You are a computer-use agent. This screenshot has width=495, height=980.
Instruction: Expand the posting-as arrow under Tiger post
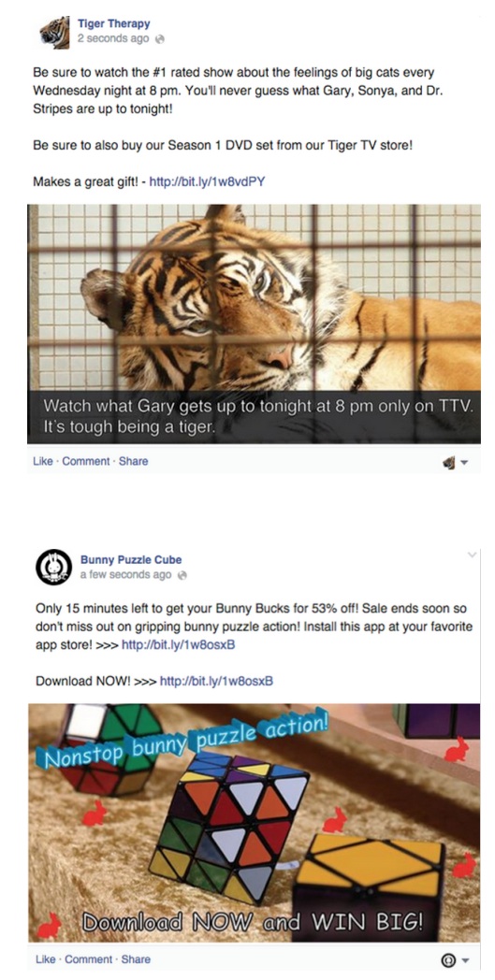464,464
